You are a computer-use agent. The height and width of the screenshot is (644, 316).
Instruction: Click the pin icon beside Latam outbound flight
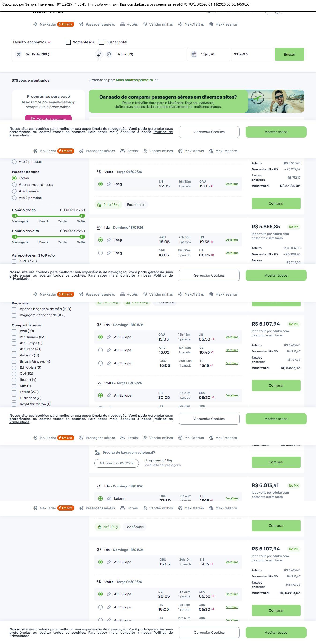[109, 498]
